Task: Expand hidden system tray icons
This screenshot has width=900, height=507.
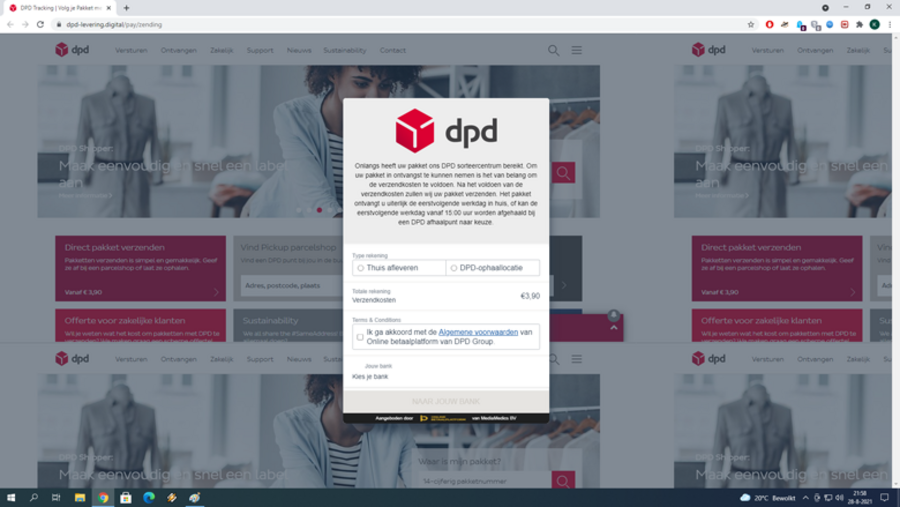Action: tap(805, 498)
